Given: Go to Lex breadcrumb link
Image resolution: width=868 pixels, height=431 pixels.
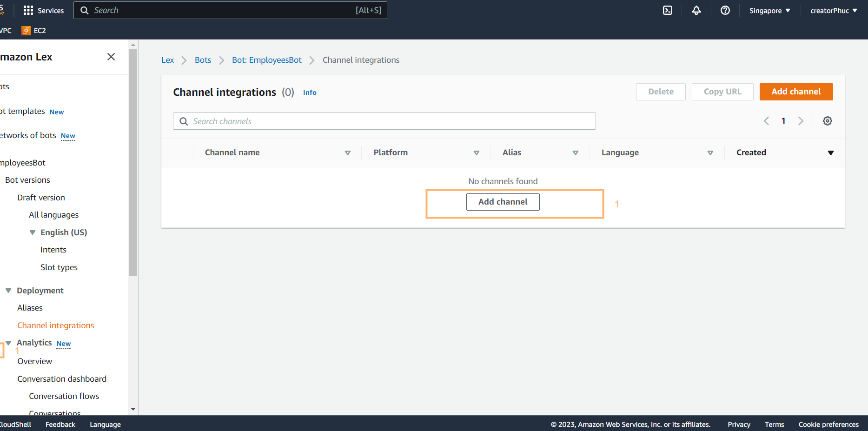Looking at the screenshot, I should pos(167,60).
